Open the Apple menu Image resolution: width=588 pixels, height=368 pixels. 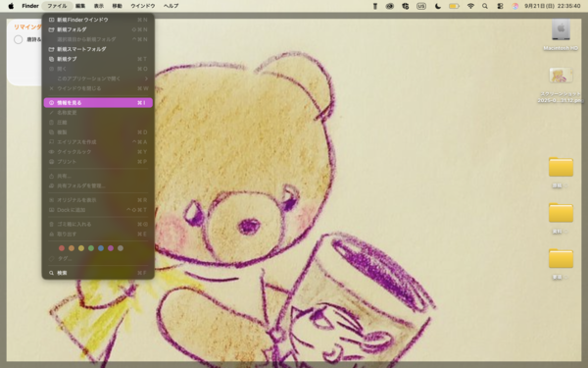(x=11, y=6)
